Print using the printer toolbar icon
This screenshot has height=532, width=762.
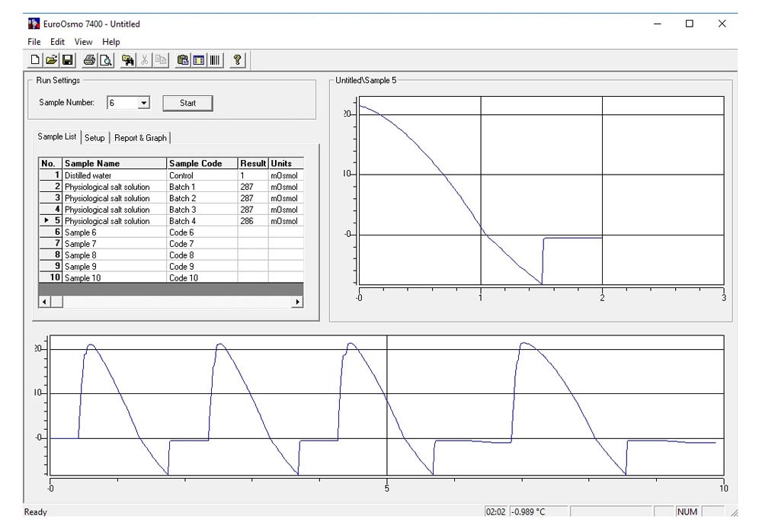[x=89, y=59]
